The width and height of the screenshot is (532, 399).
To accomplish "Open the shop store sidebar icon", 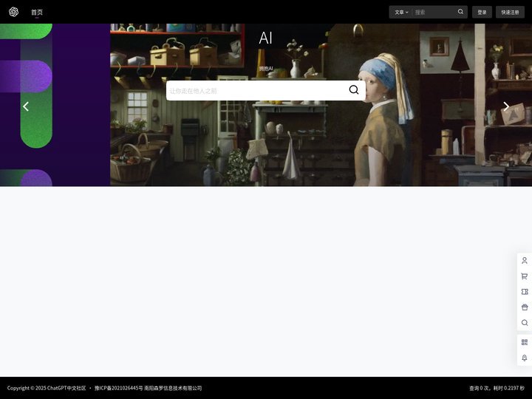I will [x=525, y=307].
